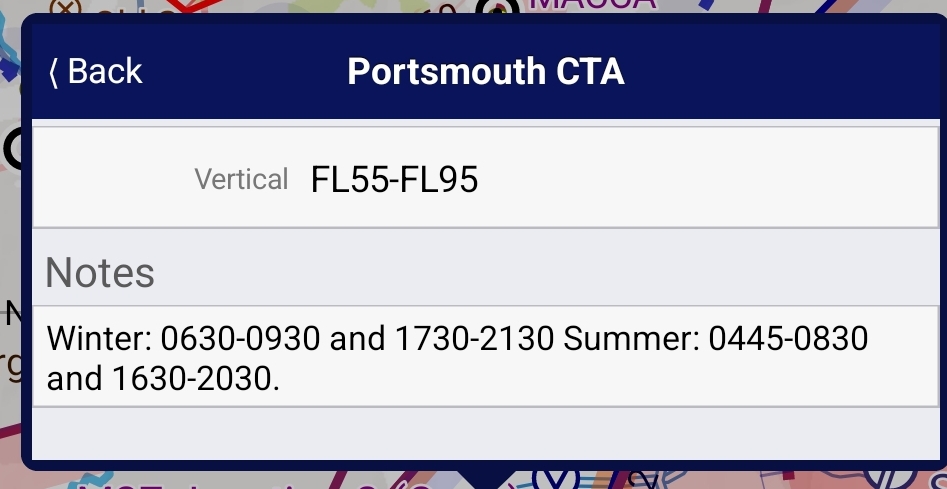Image resolution: width=947 pixels, height=489 pixels.
Task: Click the Back chevron arrow
Action: coord(54,72)
